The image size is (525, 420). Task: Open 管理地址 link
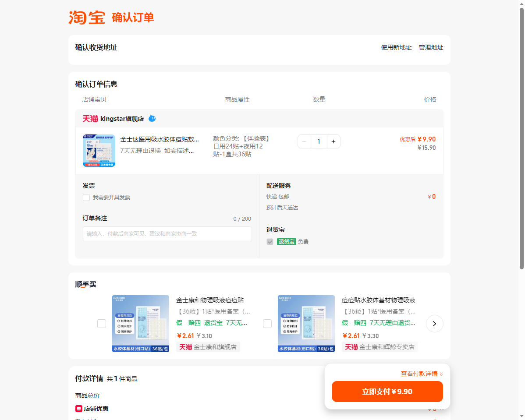click(x=431, y=48)
